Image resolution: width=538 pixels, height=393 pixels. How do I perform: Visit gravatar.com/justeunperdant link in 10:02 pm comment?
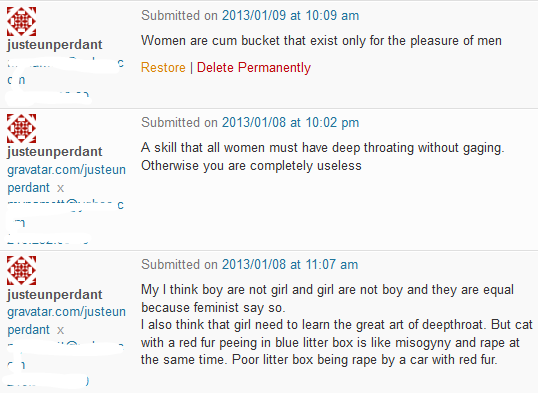tap(66, 179)
